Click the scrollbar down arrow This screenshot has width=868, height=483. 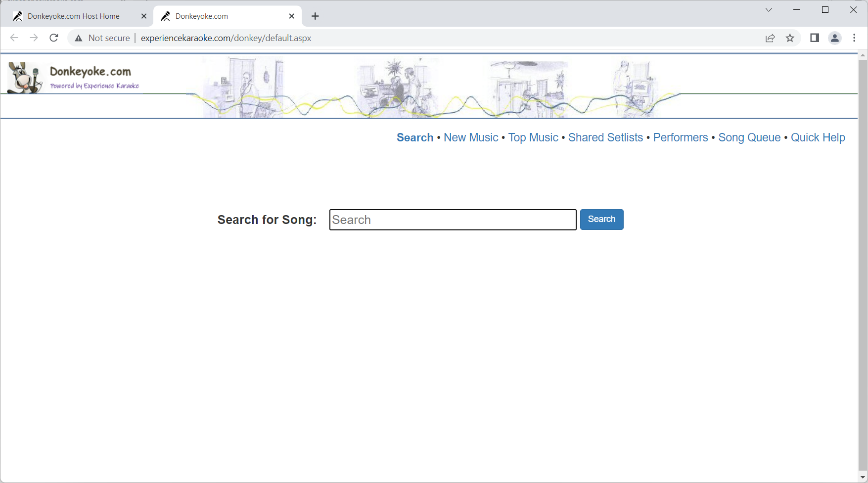(863, 478)
